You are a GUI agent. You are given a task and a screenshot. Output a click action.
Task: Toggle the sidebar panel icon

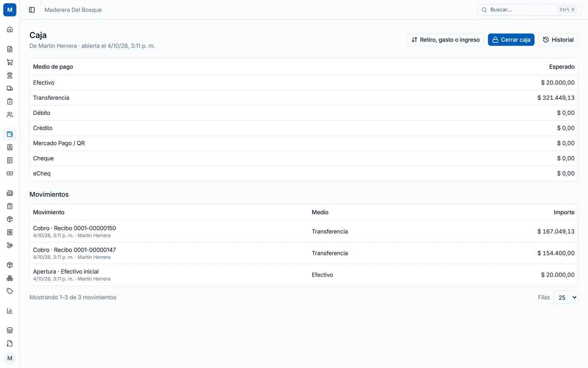click(x=32, y=10)
